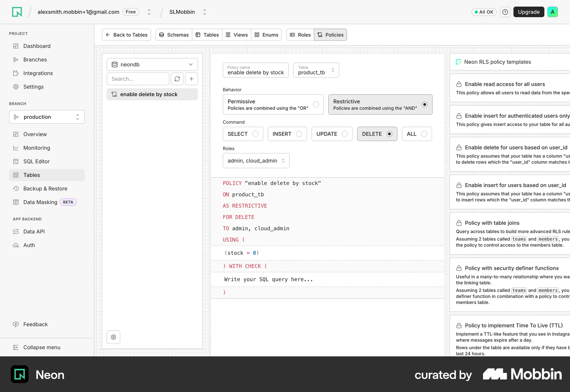Viewport: 570px width, 392px height.
Task: Select the Permissive behavior option
Action: pyautogui.click(x=273, y=105)
